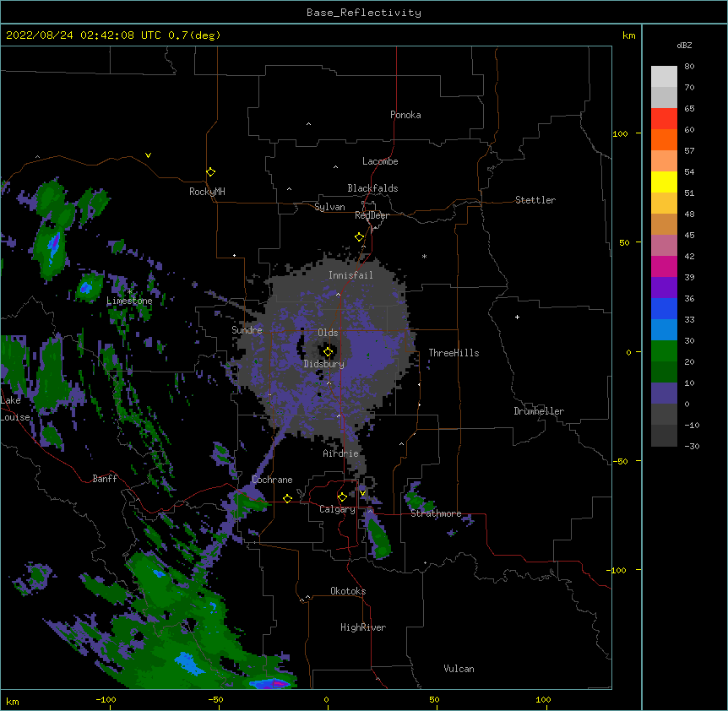Click the Lacombe city label

[380, 161]
